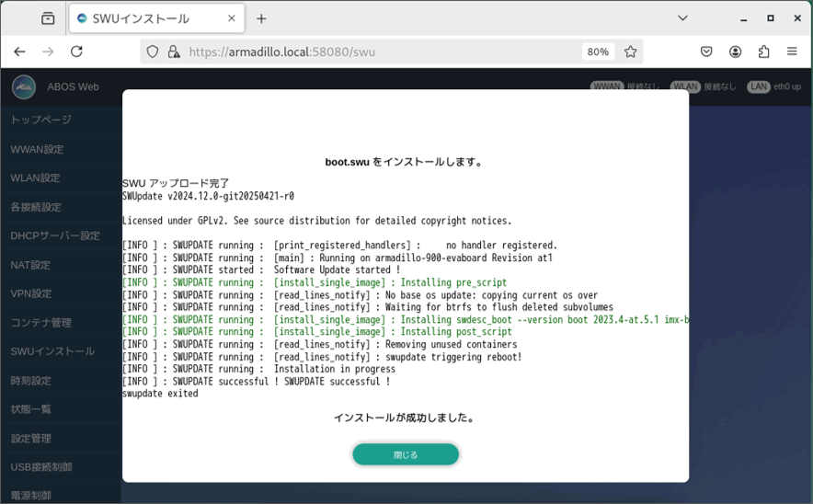The image size is (813, 504).
Task: Open the extensions puzzle icon
Action: [x=763, y=52]
